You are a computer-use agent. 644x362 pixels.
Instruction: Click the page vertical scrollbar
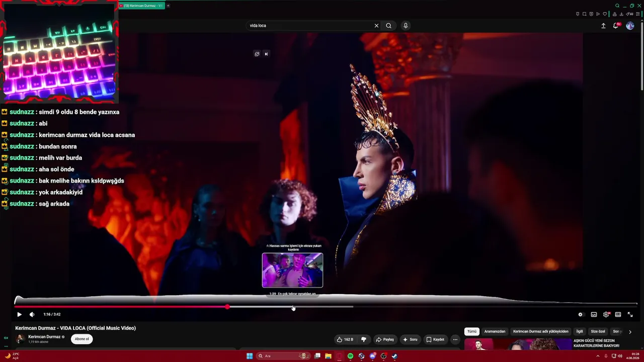click(x=642, y=55)
